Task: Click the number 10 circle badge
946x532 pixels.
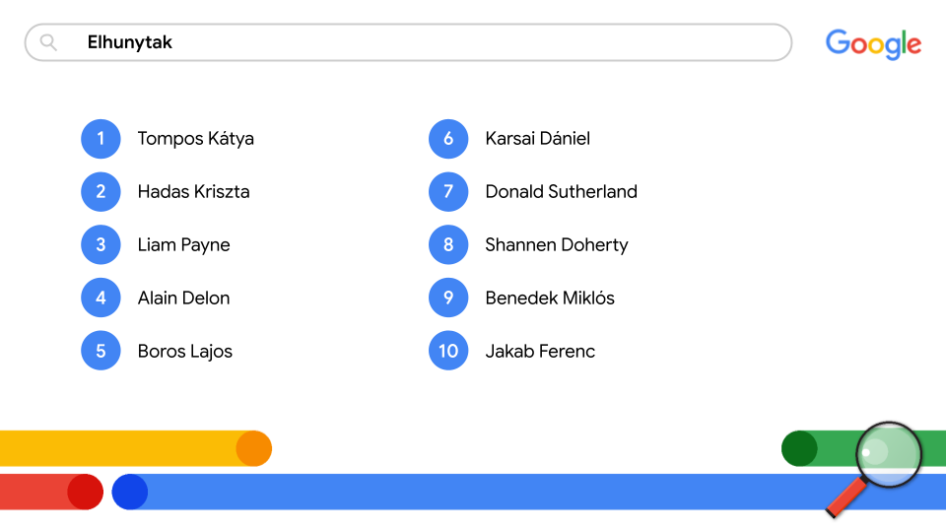Action: coord(448,350)
